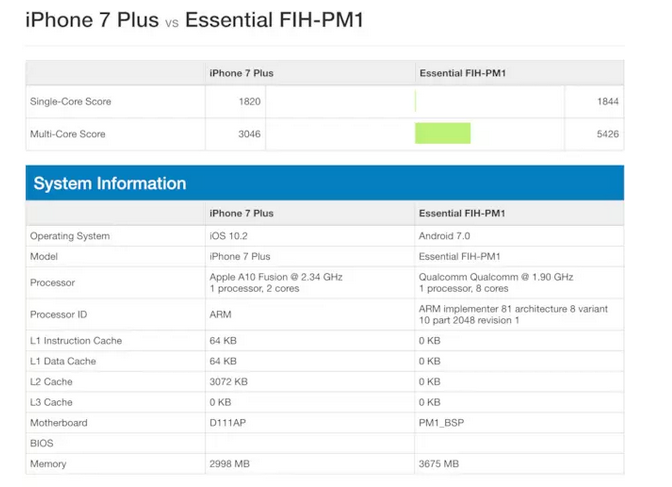The height and width of the screenshot is (487, 672).
Task: Click the Memory row label
Action: [48, 464]
